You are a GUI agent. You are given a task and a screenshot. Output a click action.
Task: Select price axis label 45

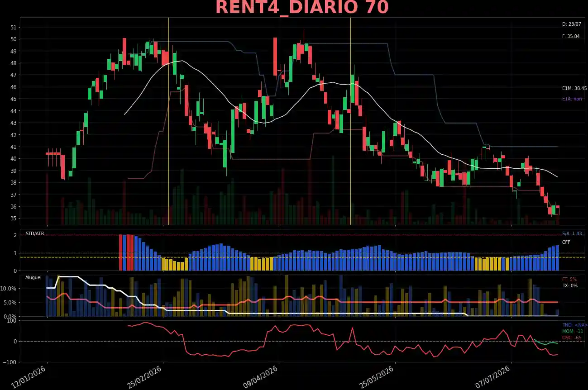tap(13, 99)
